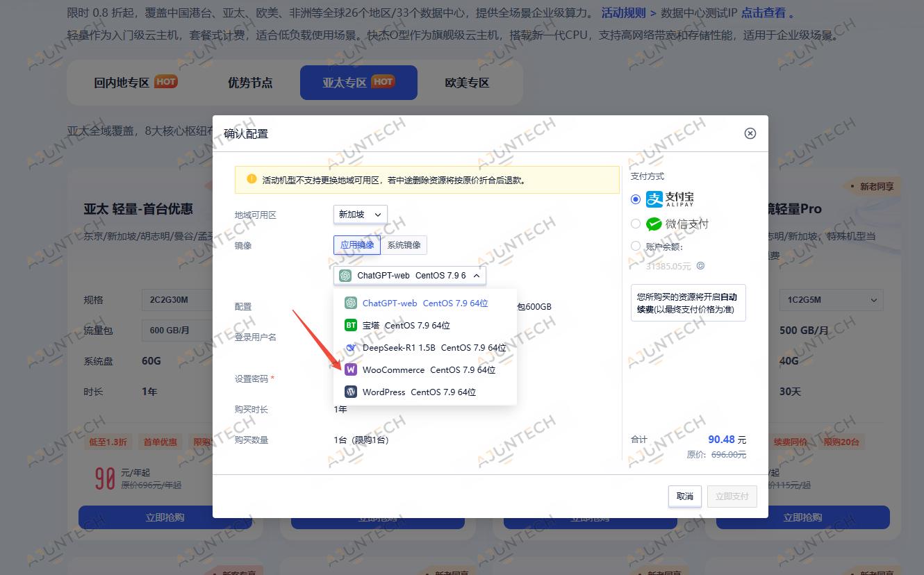
Task: Click the 立即抢购 button on the left card
Action: [167, 517]
